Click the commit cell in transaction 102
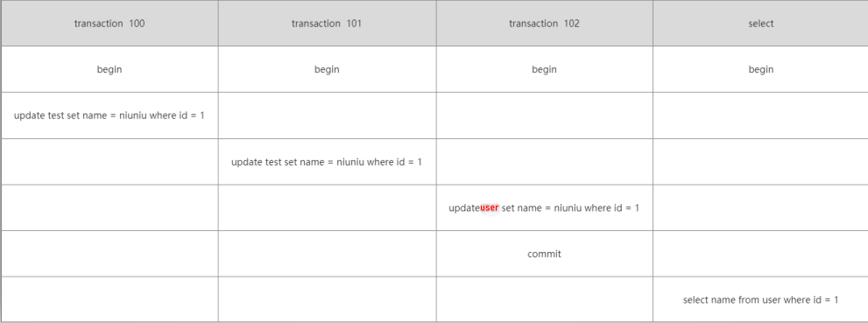The height and width of the screenshot is (323, 868). click(x=544, y=254)
